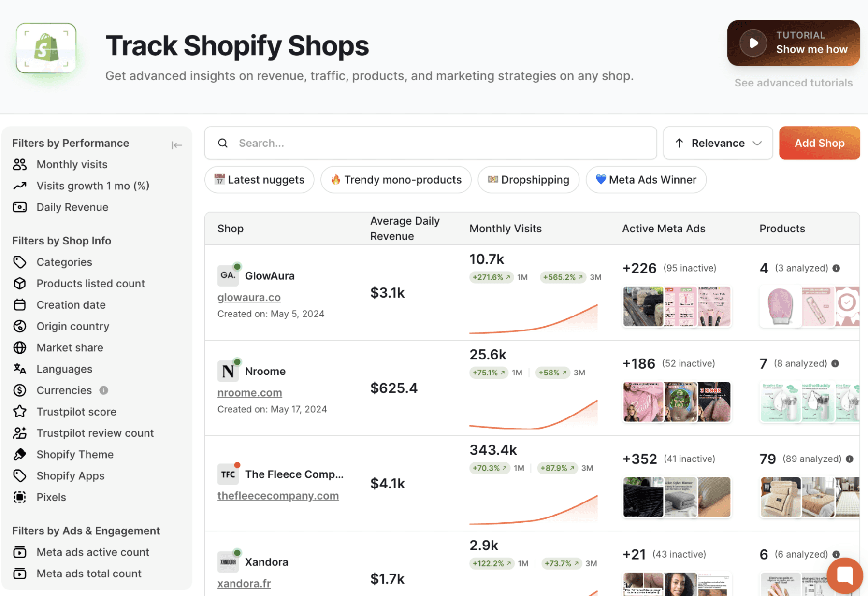
Task: Click info icon beside Nroome's 8 analyzed
Action: 835,363
